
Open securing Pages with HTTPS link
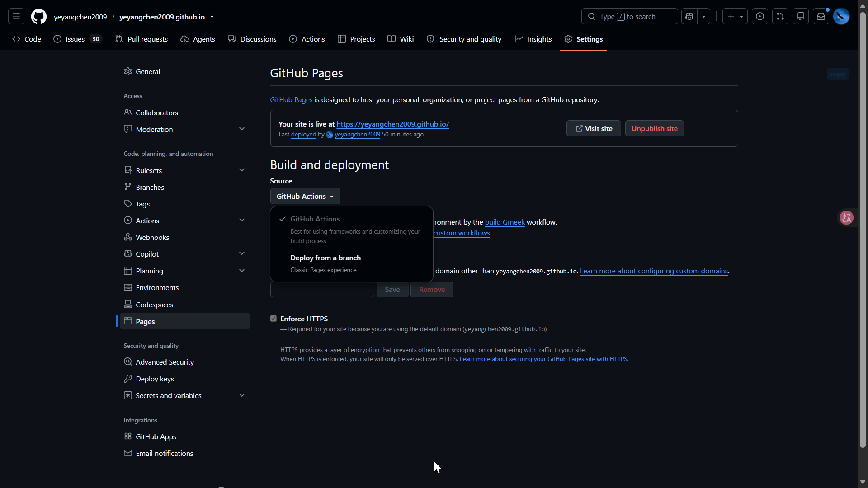[x=543, y=359]
